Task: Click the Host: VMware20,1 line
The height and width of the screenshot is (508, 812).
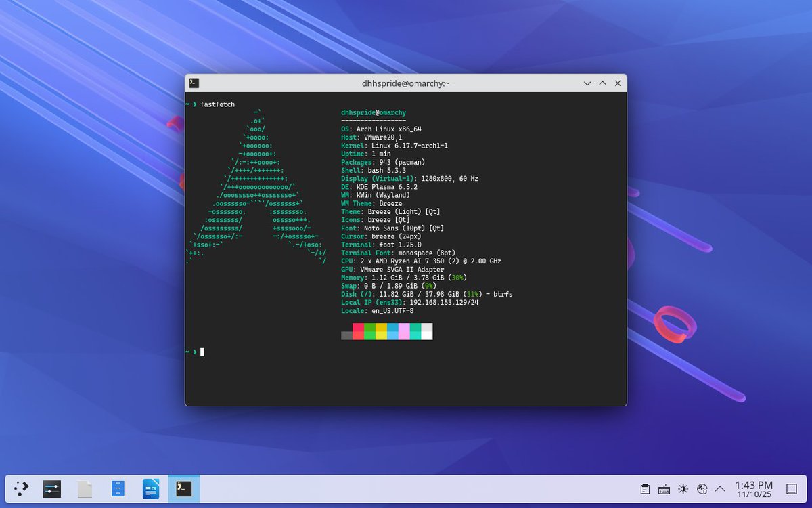Action: pyautogui.click(x=372, y=137)
